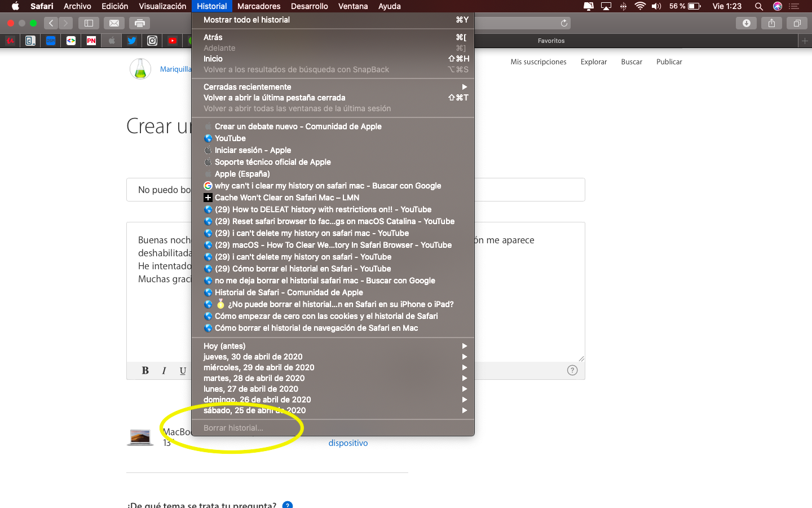Choose Inicio from the Historial menu
The width and height of the screenshot is (812, 508).
click(x=333, y=59)
